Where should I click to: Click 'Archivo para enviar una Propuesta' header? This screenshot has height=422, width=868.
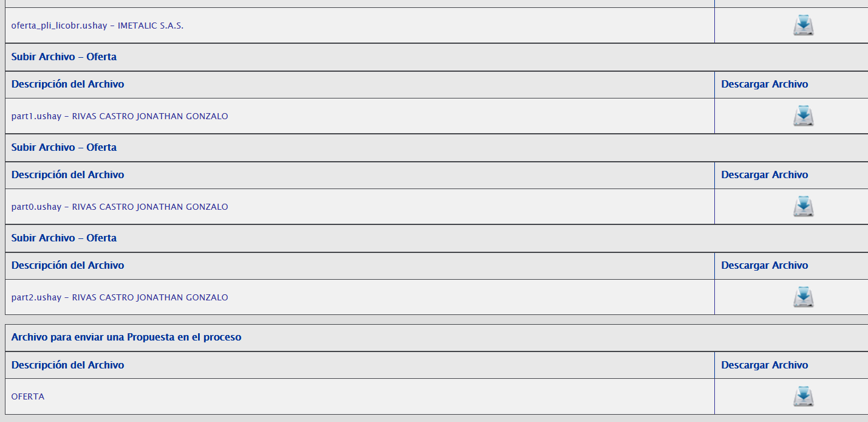pos(126,337)
